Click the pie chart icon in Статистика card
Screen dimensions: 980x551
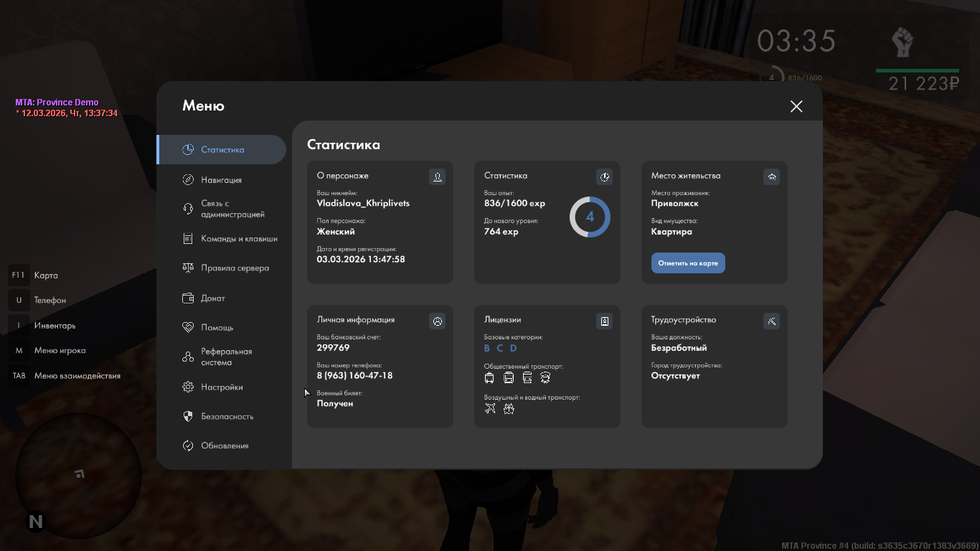tap(604, 176)
